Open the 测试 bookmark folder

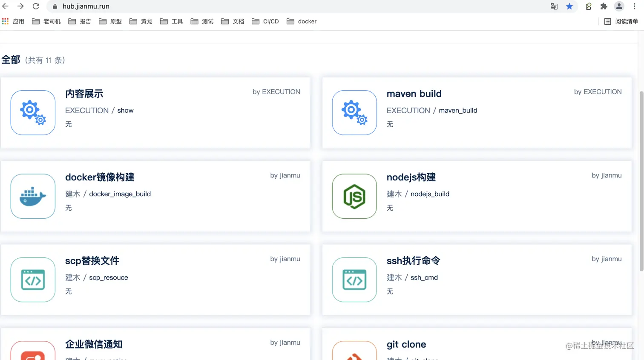[x=202, y=21]
